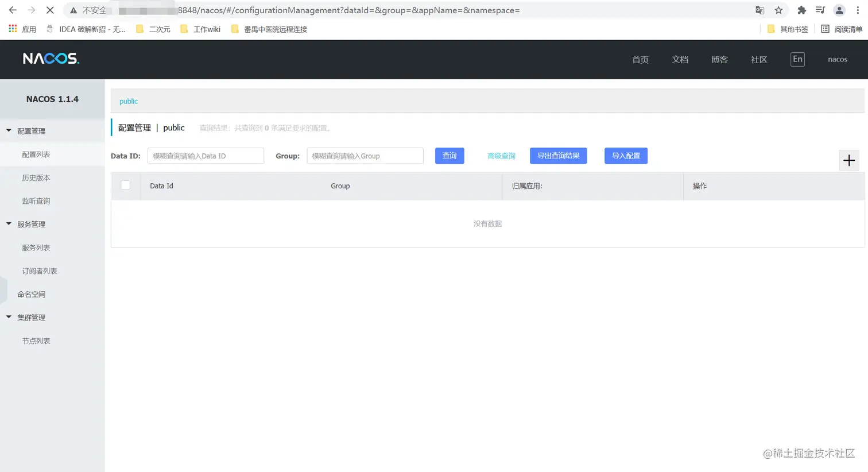Open the browser extensions puzzle icon
Screen dimensions: 868x472
coord(802,10)
